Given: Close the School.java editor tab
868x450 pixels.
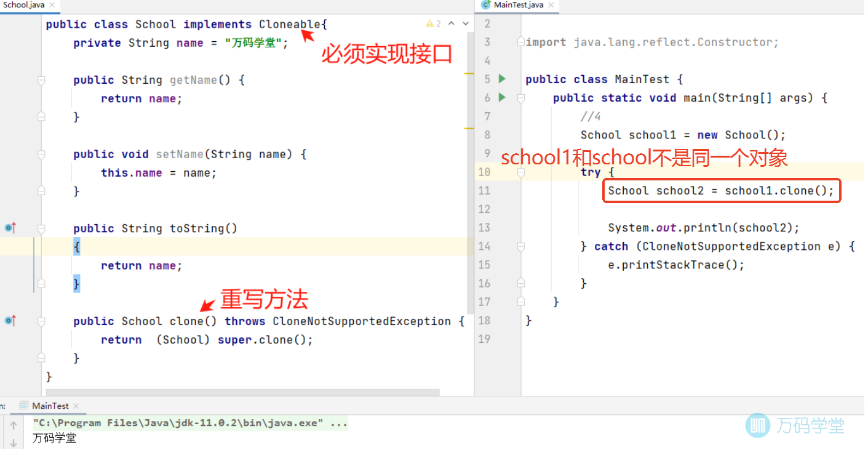Looking at the screenshot, I should [52, 5].
